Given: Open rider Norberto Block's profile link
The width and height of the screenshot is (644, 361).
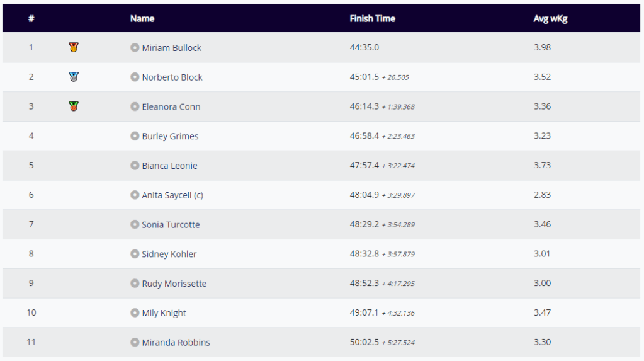Looking at the screenshot, I should click(172, 77).
